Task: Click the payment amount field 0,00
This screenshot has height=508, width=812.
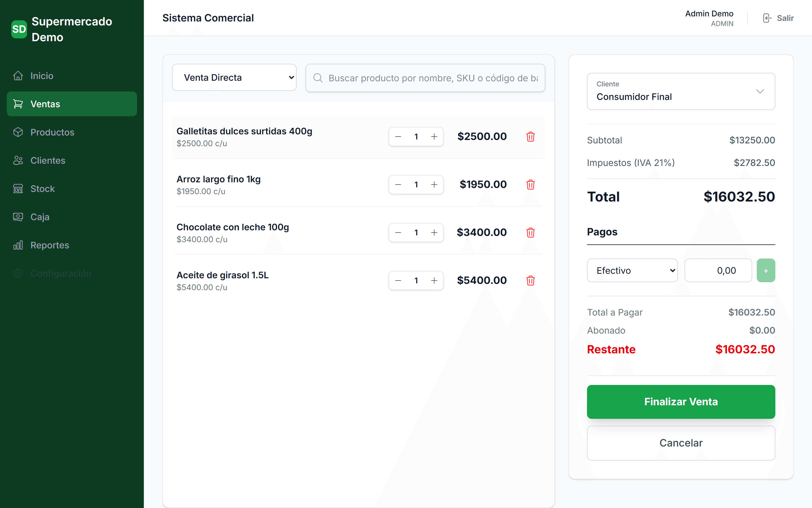Action: [718, 270]
